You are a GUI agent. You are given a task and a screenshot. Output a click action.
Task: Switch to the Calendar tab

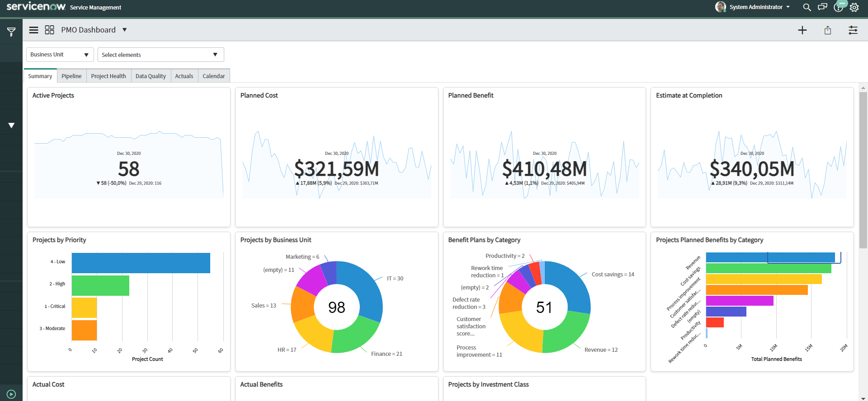pos(214,76)
